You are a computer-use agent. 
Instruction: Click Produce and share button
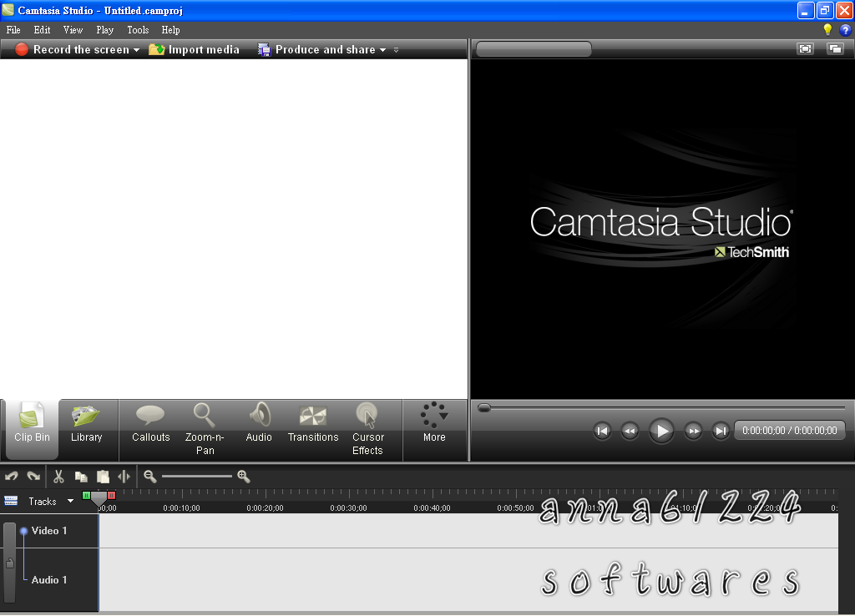click(316, 49)
